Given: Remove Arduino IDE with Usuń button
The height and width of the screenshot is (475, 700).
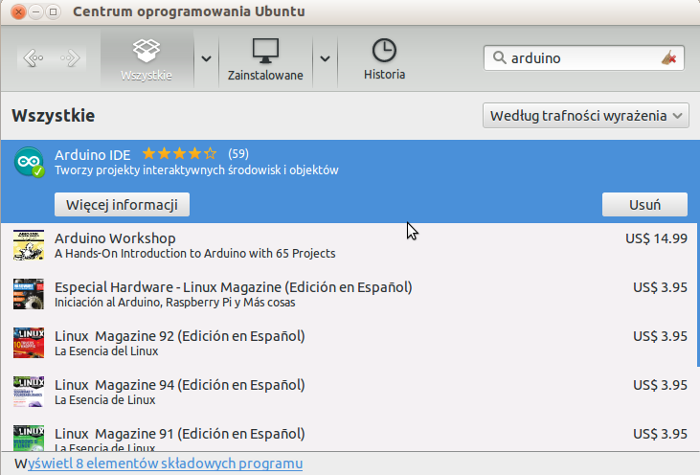Looking at the screenshot, I should (x=645, y=204).
